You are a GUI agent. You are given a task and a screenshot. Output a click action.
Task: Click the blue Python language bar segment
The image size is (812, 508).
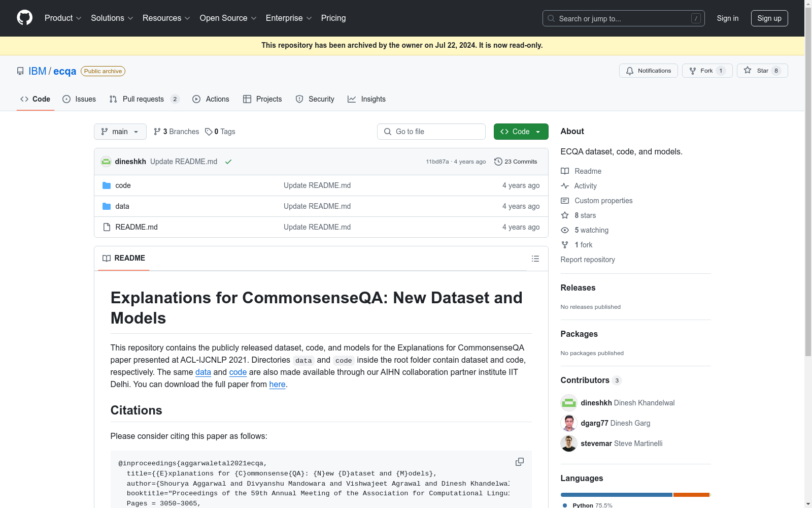(x=617, y=495)
